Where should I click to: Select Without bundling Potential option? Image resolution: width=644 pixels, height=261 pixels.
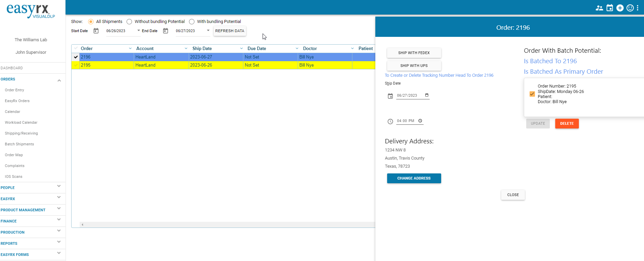129,22
